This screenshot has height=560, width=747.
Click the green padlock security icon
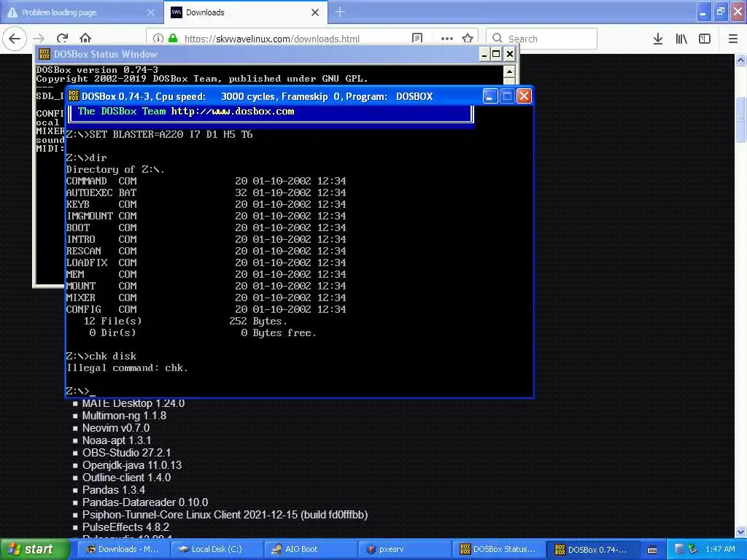coord(173,39)
